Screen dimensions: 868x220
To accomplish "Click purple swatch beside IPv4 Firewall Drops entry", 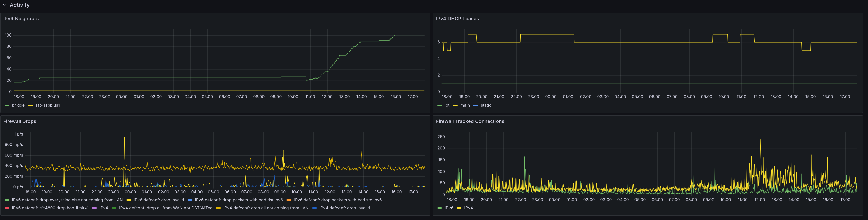I will click(94, 208).
